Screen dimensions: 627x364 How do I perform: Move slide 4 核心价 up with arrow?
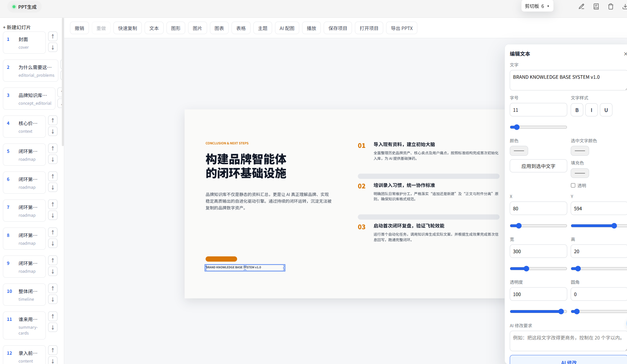coord(53,120)
